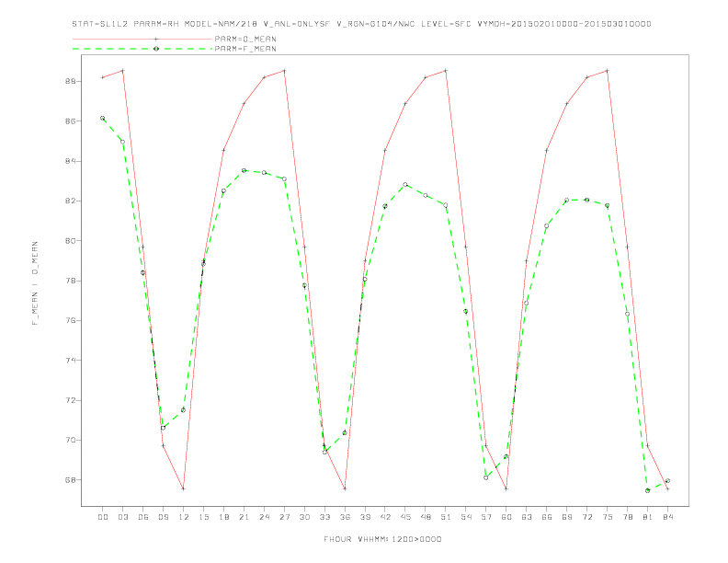Click the x-axis tick label 84
Viewport: 728px width, 563px height.
tap(667, 517)
